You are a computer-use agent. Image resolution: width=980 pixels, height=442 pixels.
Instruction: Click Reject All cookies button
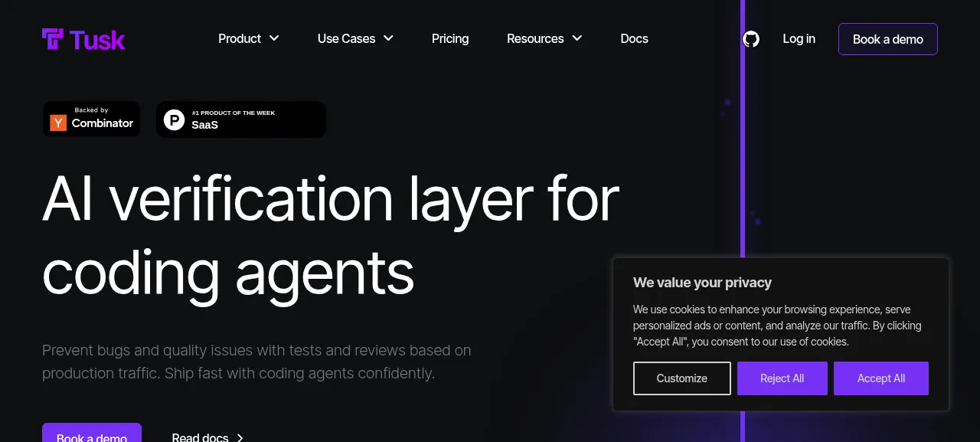click(x=782, y=378)
